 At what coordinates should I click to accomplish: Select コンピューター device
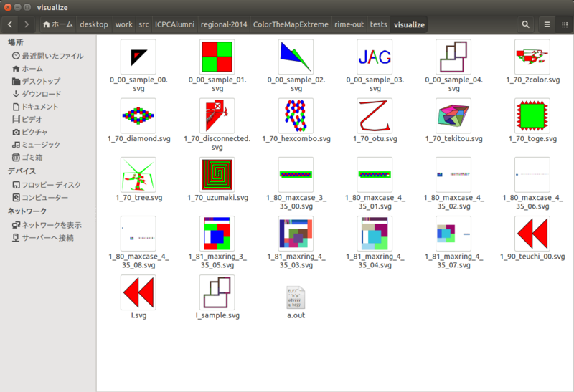40,198
